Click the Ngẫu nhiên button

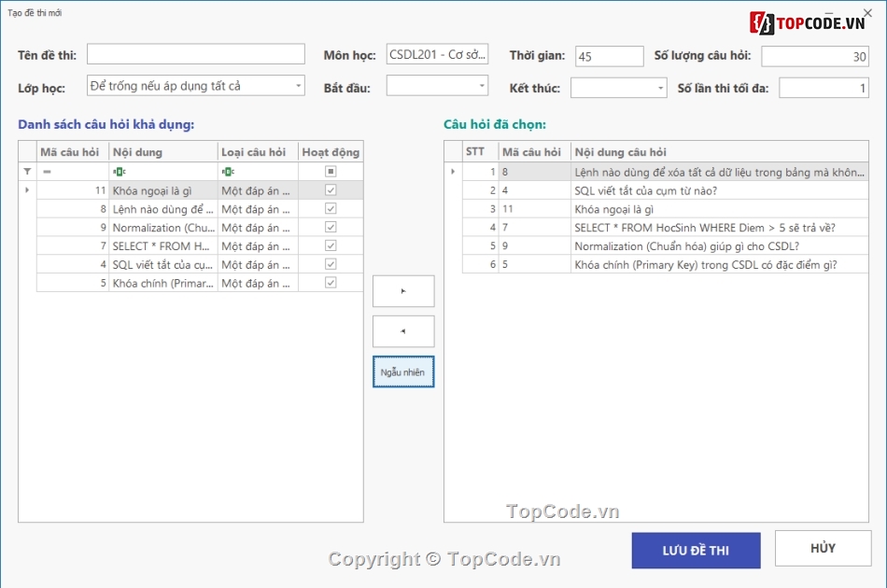click(x=403, y=371)
